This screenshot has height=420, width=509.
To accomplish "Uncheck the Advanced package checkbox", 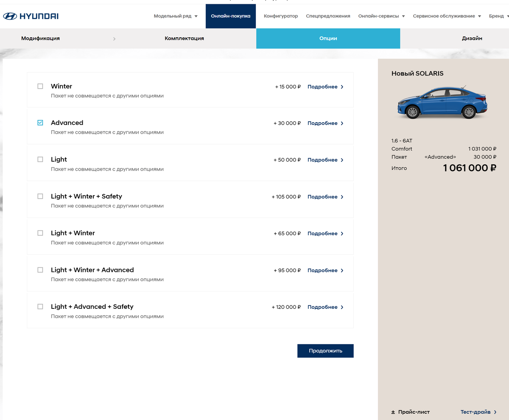I will (x=40, y=123).
